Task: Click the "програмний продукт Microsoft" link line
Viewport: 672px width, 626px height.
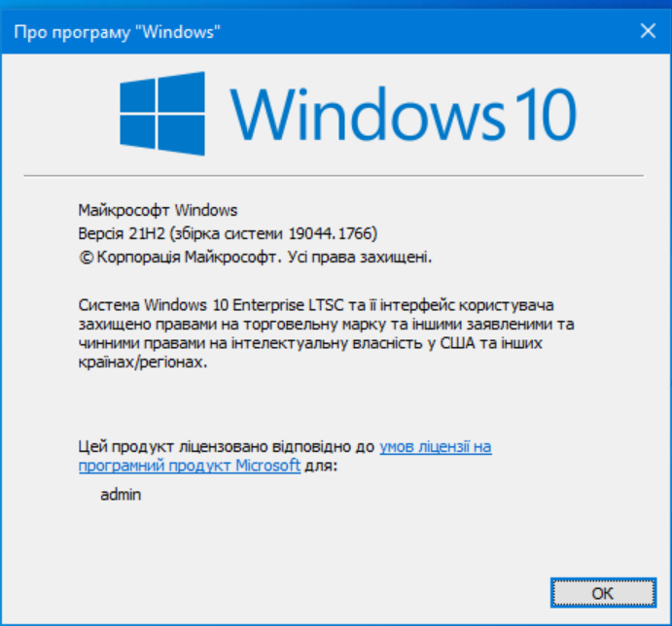Action: pyautogui.click(x=189, y=466)
